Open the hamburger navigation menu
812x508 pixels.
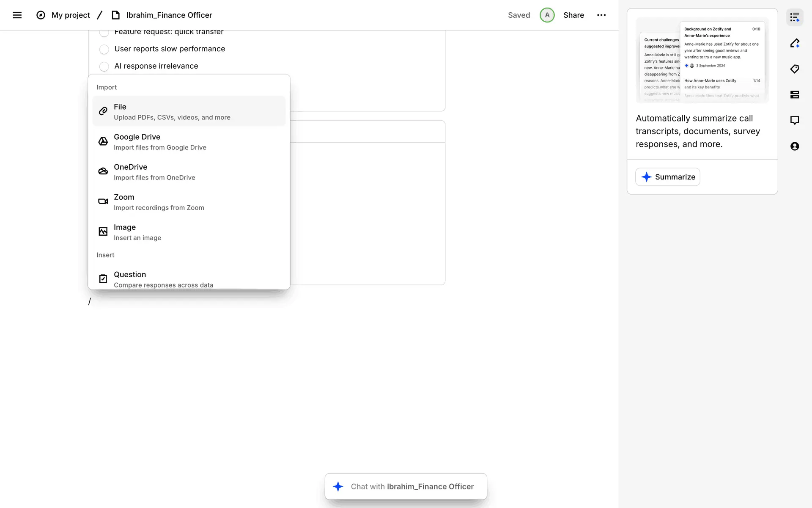17,15
